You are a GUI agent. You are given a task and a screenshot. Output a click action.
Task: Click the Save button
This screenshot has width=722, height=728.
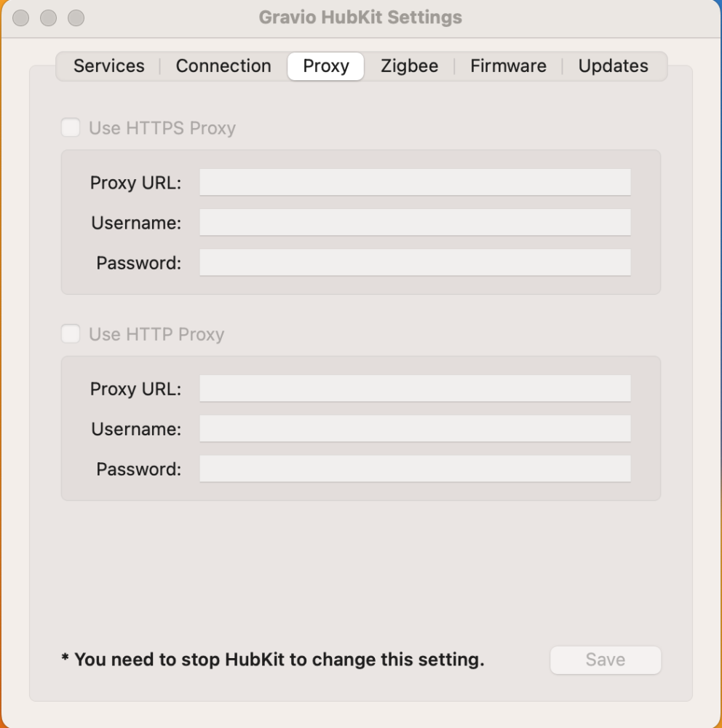point(605,660)
